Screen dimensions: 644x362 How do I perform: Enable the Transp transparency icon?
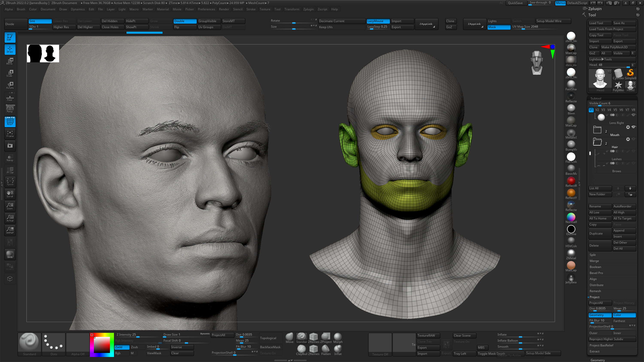[x=10, y=158]
